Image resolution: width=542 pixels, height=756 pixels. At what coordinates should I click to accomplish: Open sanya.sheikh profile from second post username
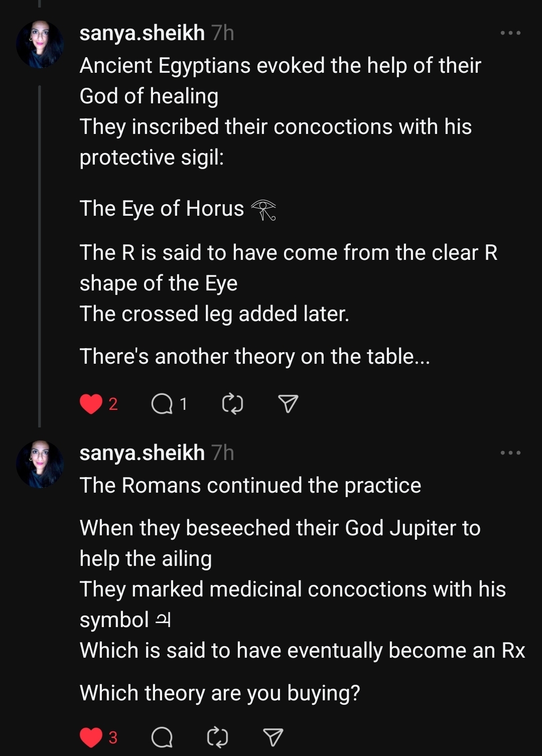click(142, 453)
